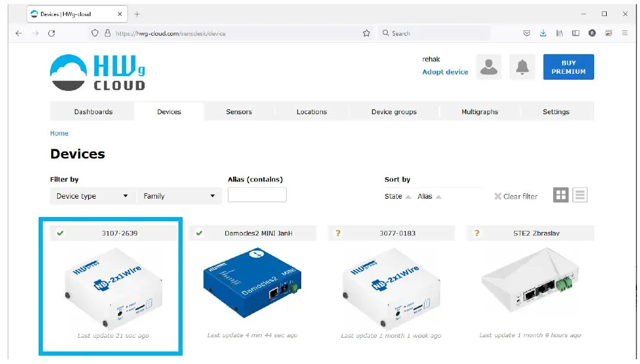
Task: Bookmark this page with star icon
Action: tap(366, 33)
